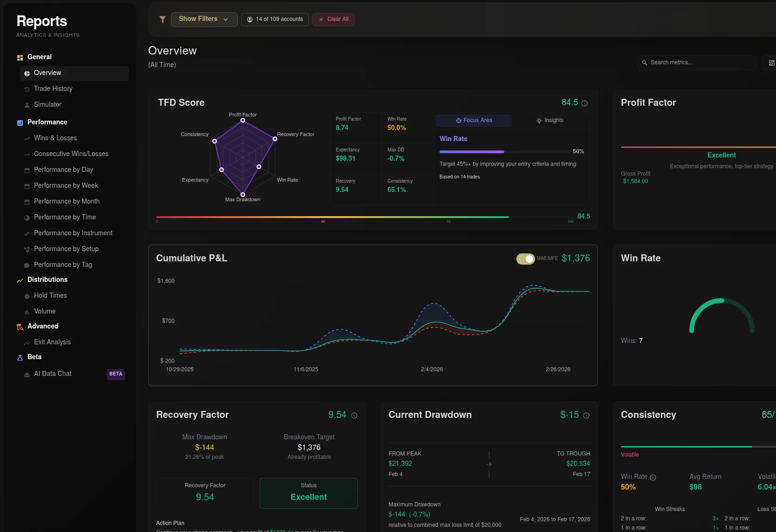The width and height of the screenshot is (776, 532).
Task: Click the Search metrics field
Action: [x=696, y=62]
